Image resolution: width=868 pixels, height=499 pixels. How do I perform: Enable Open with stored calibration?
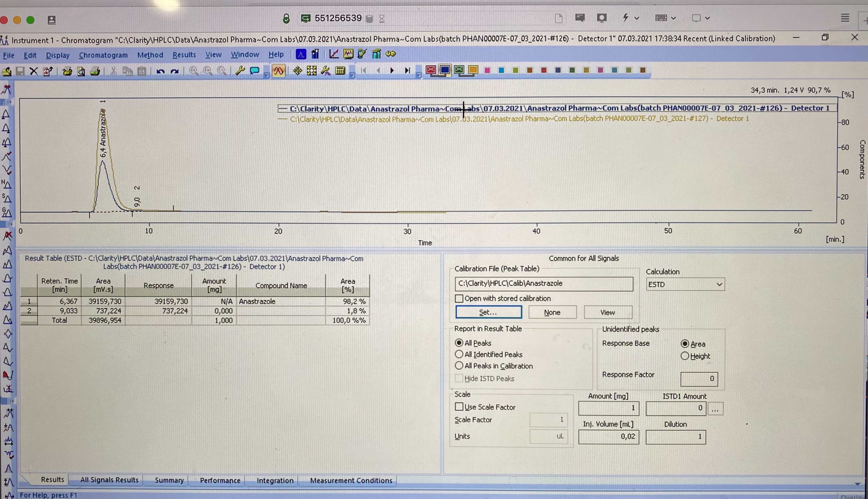pyautogui.click(x=459, y=298)
